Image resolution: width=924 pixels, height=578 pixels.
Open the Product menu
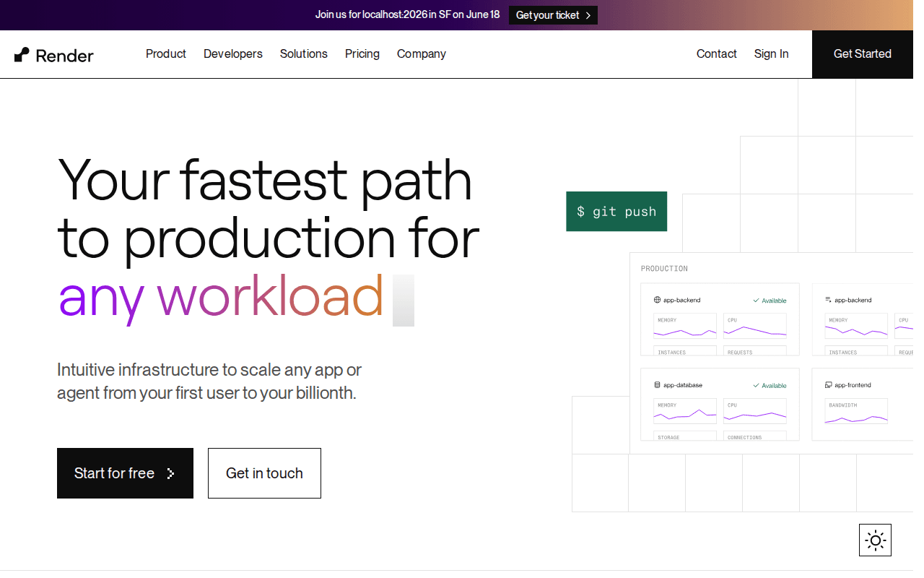point(166,54)
